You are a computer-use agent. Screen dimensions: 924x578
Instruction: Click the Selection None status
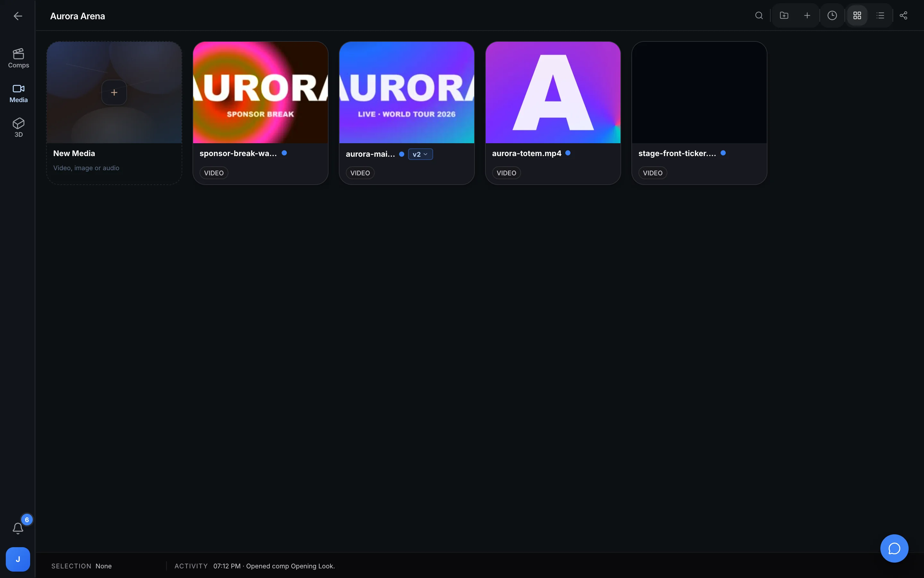point(81,566)
